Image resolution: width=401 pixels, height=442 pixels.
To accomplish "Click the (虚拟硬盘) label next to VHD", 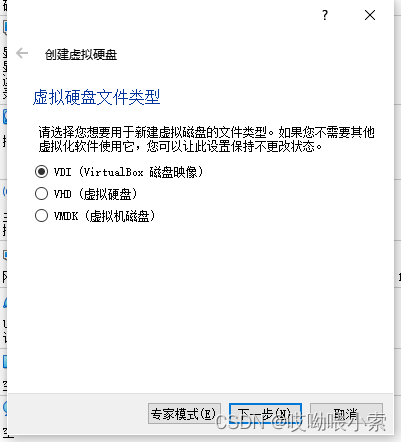I will pos(108,194).
